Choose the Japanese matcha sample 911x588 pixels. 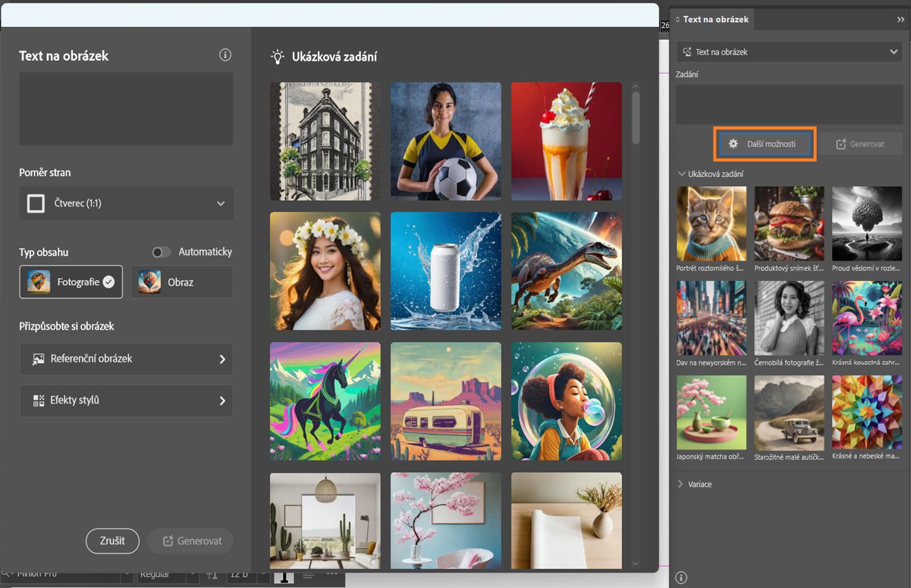pos(711,413)
